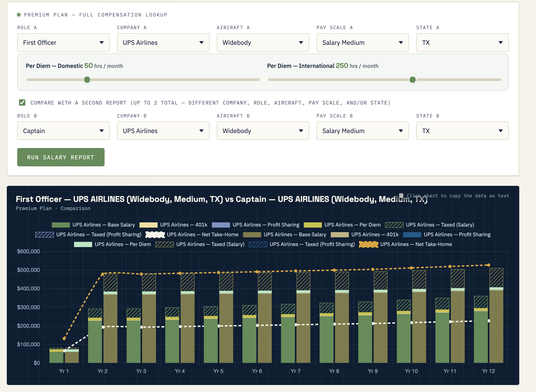Click the 'Yr 4' x-axis label
This screenshot has height=392, width=536.
180,371
